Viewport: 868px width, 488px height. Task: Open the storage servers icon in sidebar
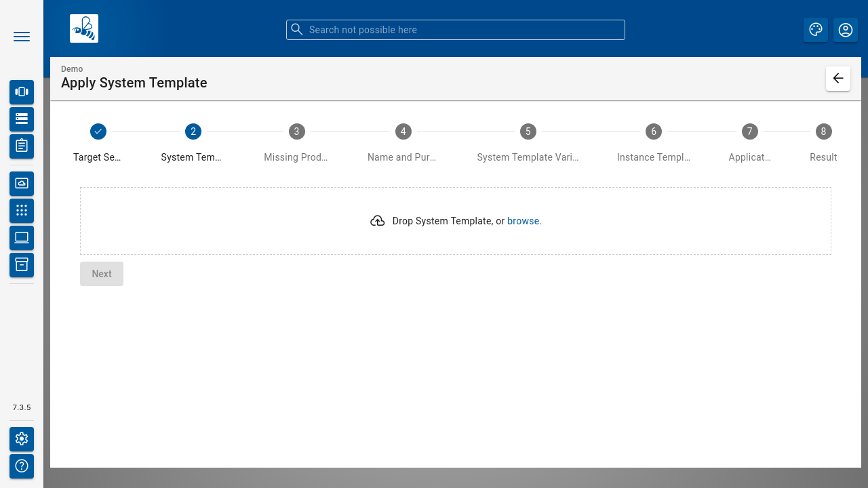[x=22, y=119]
